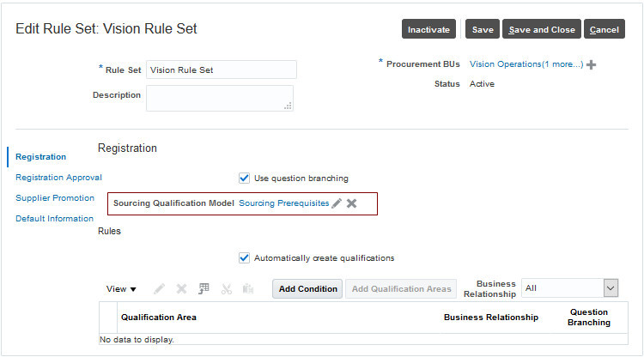This screenshot has height=357, width=644.
Task: Open the View menu dropdown
Action: coord(121,289)
